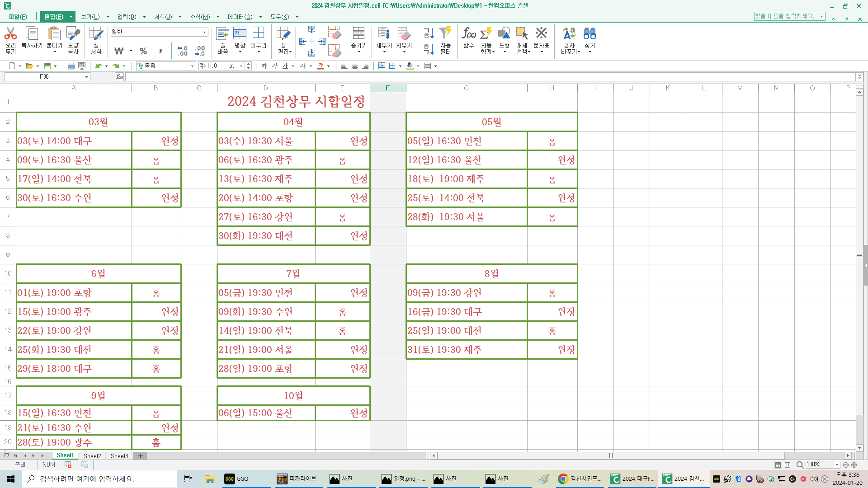Open the 문자표 character map icon
This screenshot has height=488, width=868.
(541, 34)
